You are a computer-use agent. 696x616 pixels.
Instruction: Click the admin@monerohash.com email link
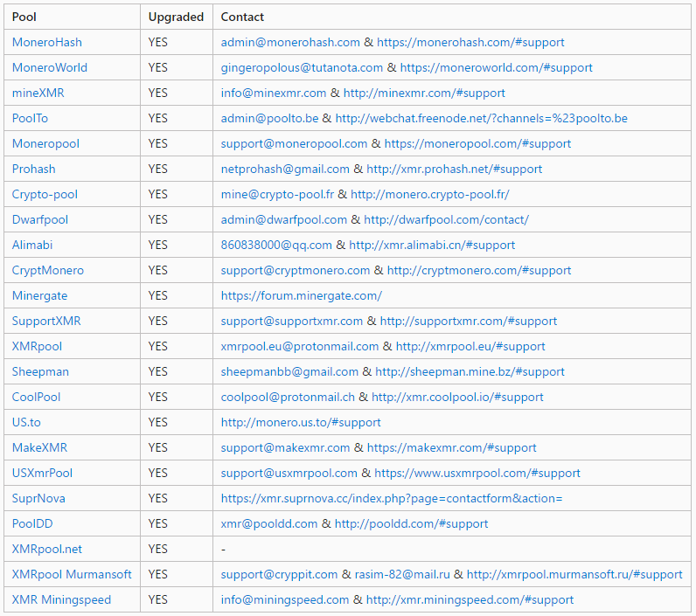coord(290,42)
